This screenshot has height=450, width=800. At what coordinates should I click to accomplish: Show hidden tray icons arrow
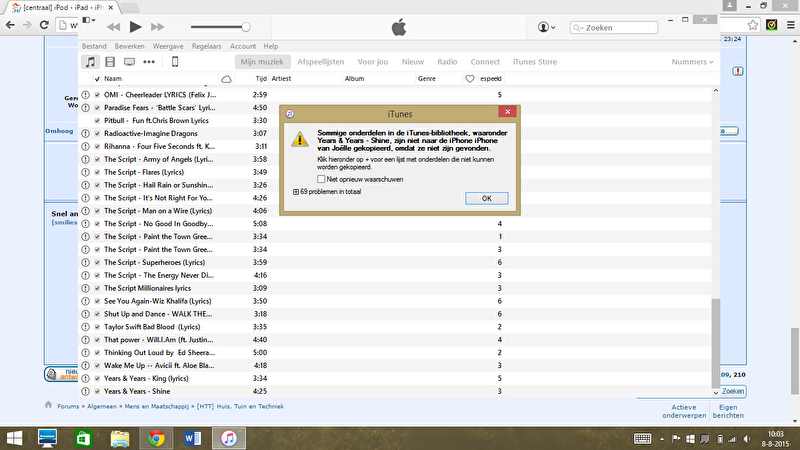662,439
